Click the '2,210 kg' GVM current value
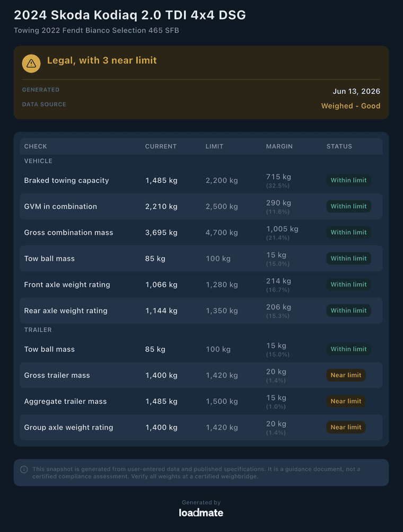 (161, 207)
